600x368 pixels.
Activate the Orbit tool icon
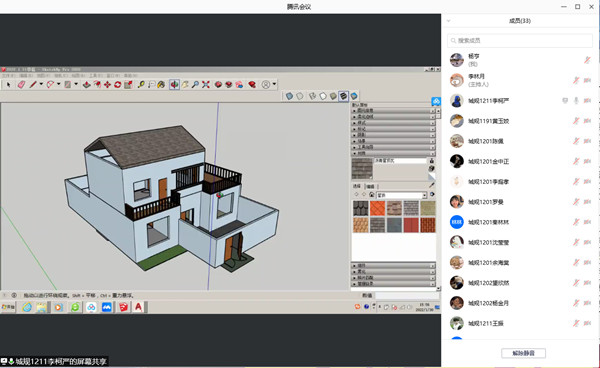(174, 85)
